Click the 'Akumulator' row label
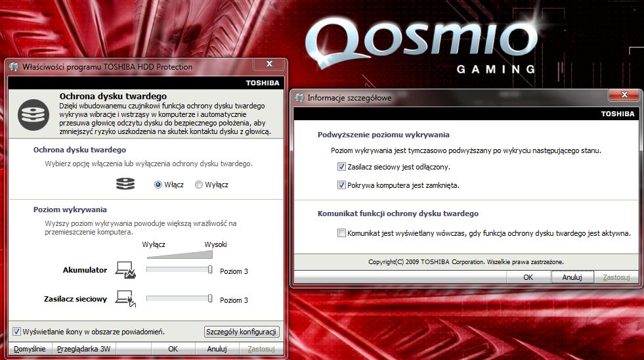The height and width of the screenshot is (360, 644). (x=85, y=270)
